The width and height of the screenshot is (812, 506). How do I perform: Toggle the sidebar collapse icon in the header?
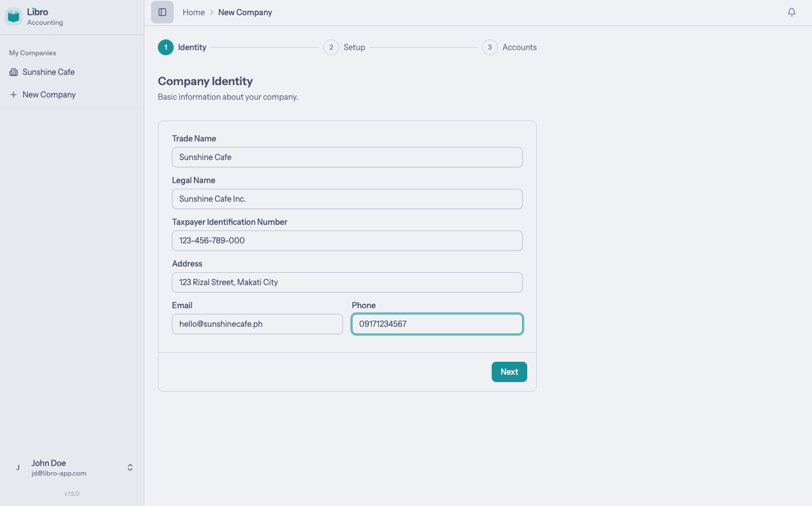[x=162, y=12]
